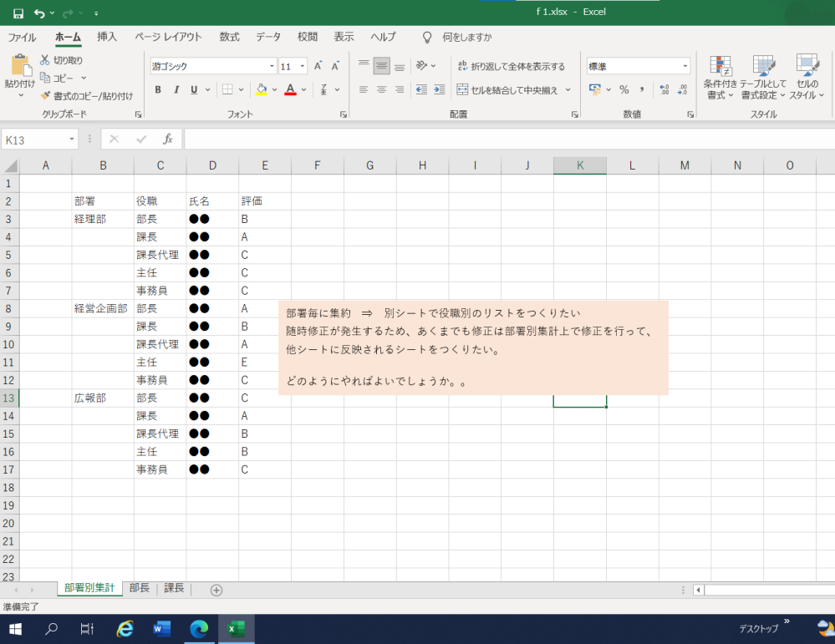The height and width of the screenshot is (644, 835).
Task: Select row 8 header
Action: 8,309
